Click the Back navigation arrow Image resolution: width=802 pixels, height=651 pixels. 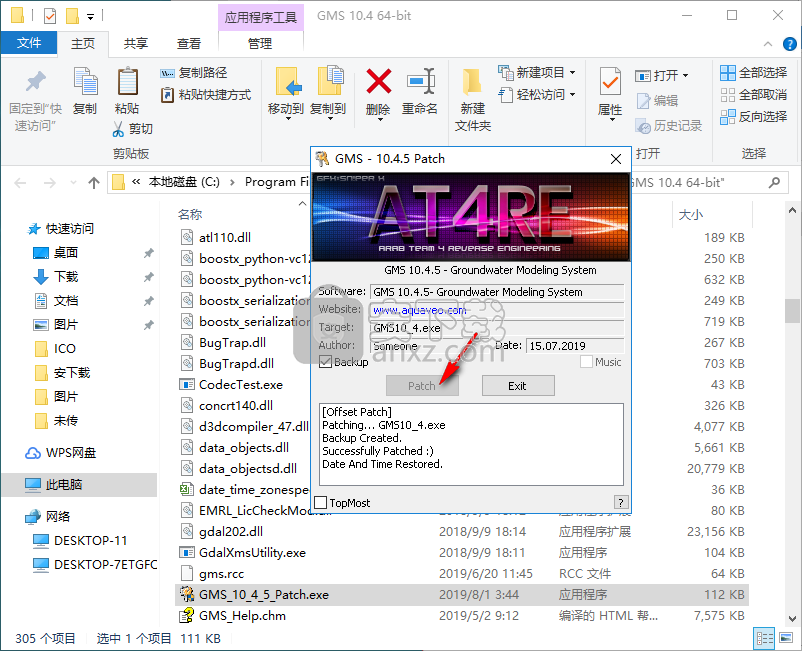tap(20, 183)
